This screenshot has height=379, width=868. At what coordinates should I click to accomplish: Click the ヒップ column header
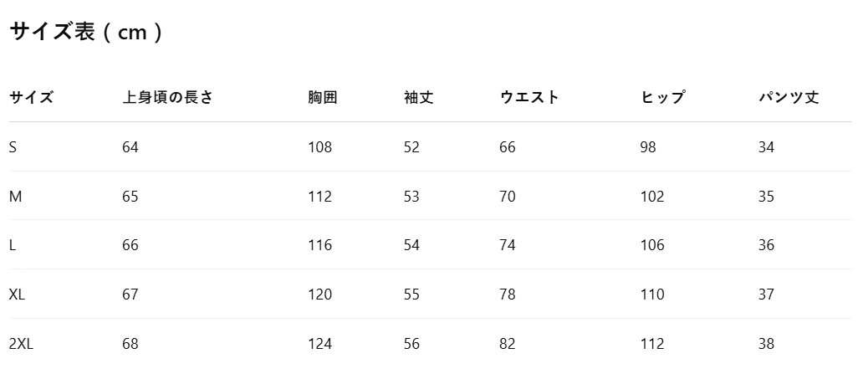pos(663,98)
